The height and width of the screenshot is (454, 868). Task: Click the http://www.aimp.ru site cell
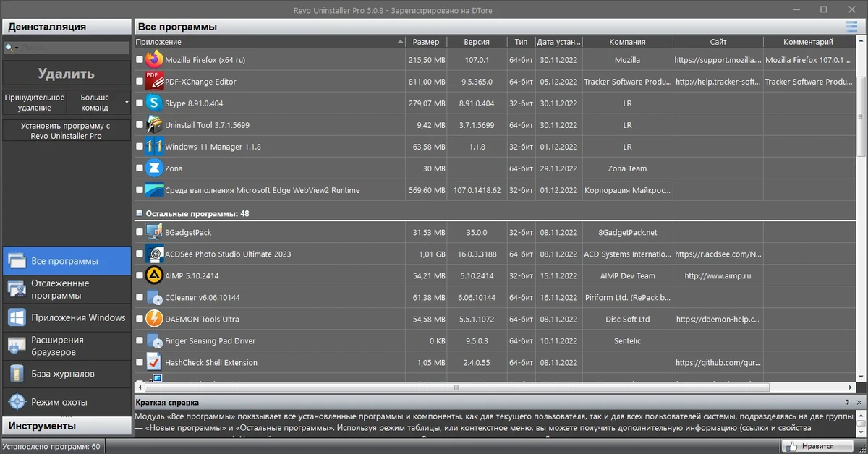[718, 275]
